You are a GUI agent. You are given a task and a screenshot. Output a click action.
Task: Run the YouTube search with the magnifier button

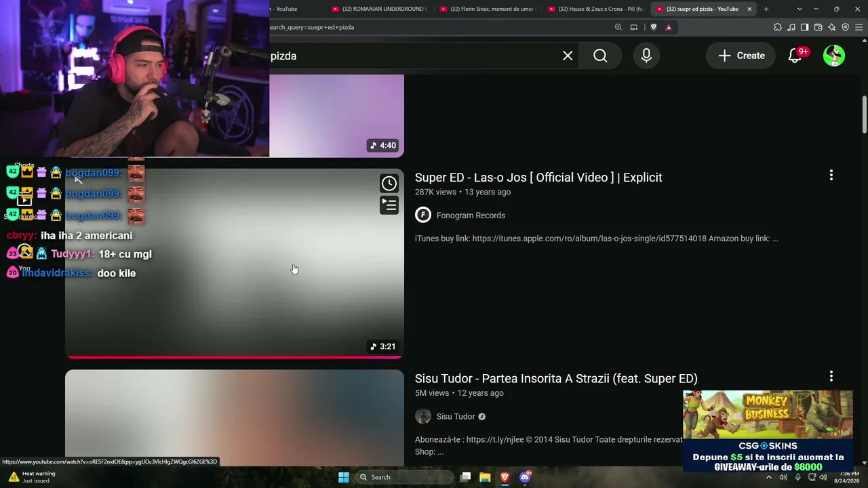coord(600,56)
